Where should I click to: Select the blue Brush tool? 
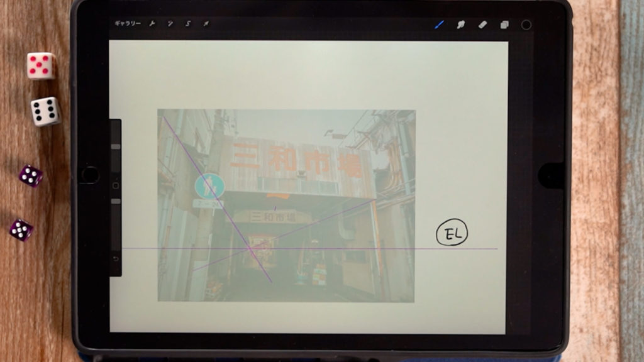click(x=439, y=25)
